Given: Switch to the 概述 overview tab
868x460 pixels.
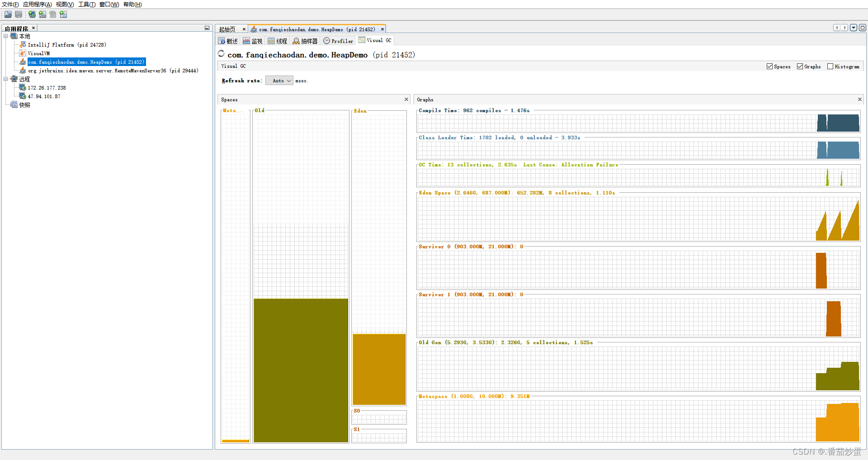Looking at the screenshot, I should click(228, 41).
